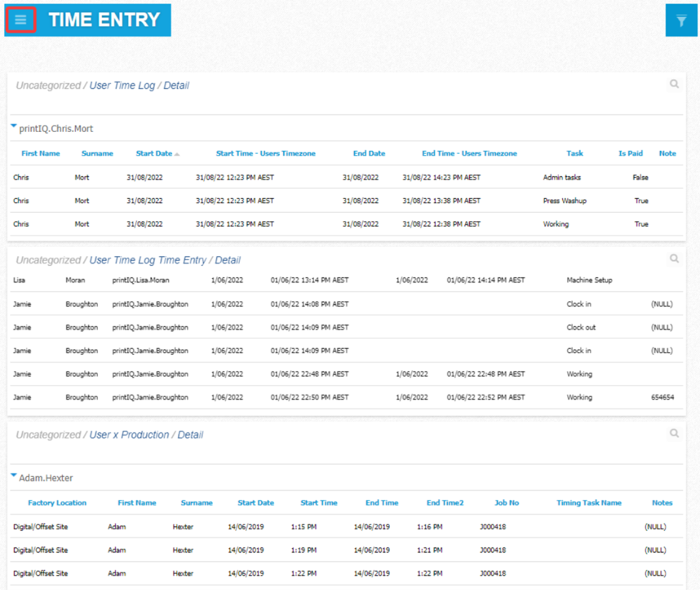This screenshot has height=590, width=700.
Task: Click the User Time Log panel search icon
Action: click(x=674, y=84)
